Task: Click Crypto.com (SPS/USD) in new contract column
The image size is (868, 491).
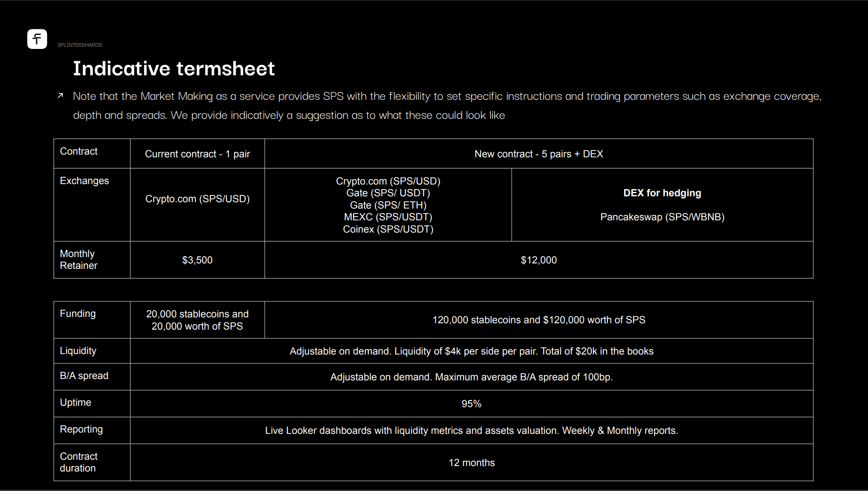Action: (388, 181)
